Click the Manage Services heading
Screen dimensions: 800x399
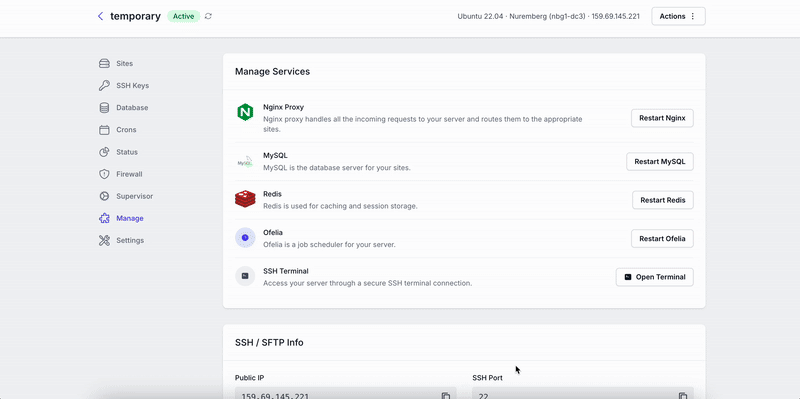point(272,71)
